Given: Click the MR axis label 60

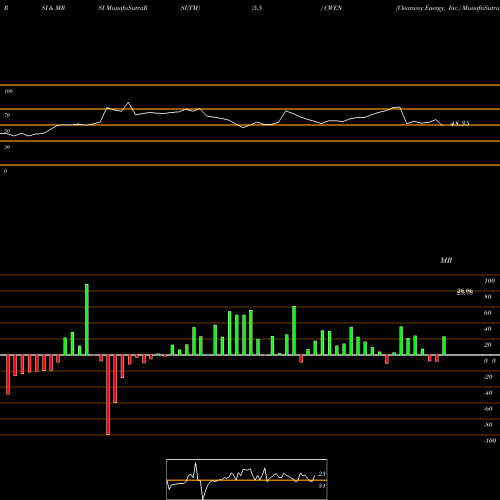Looking at the screenshot, I should (488, 313).
